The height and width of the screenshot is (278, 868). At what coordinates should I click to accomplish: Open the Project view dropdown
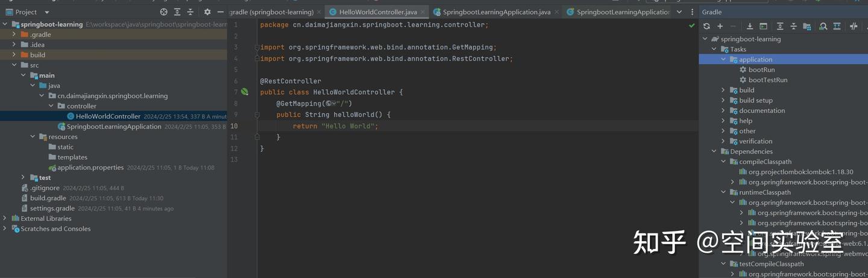click(47, 12)
